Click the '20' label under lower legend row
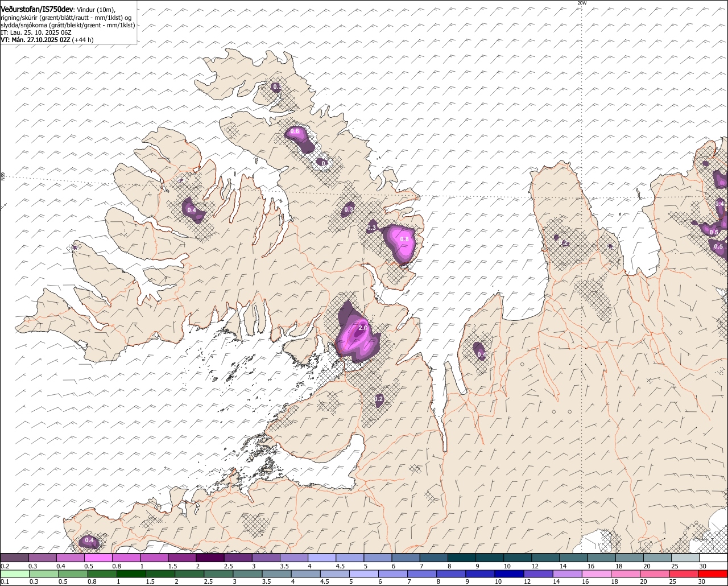The image size is (728, 586). (643, 581)
